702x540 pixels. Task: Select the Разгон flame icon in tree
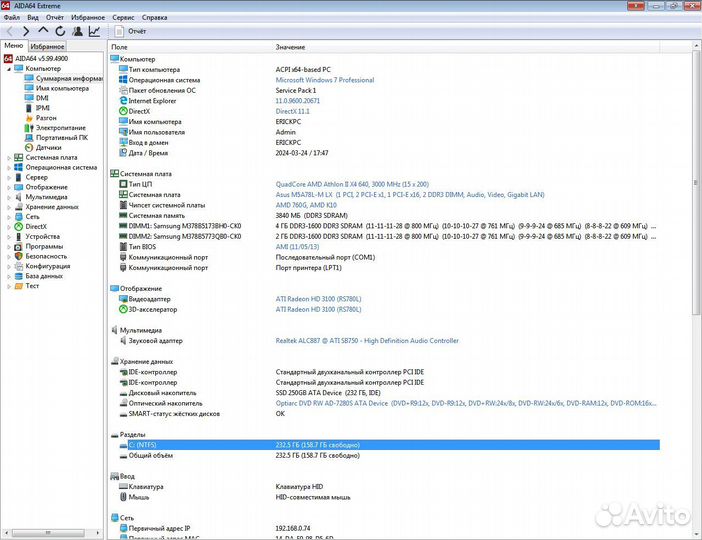[29, 118]
